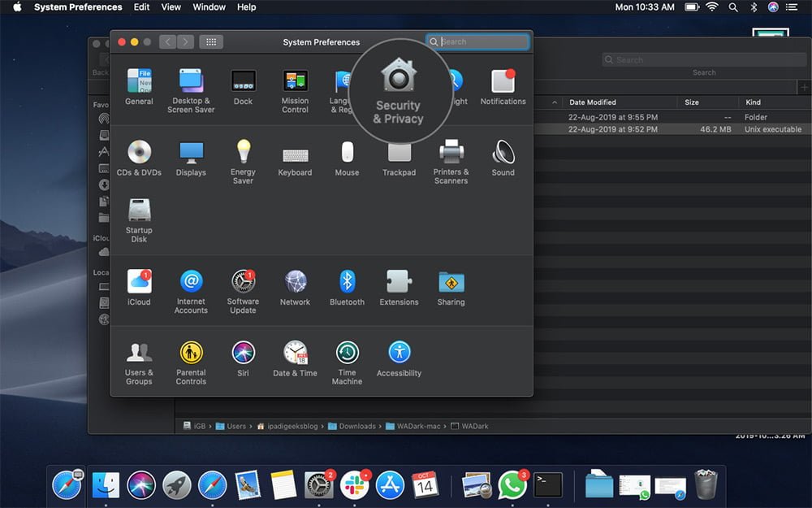
Task: Open iCloud preferences
Action: coord(139,288)
